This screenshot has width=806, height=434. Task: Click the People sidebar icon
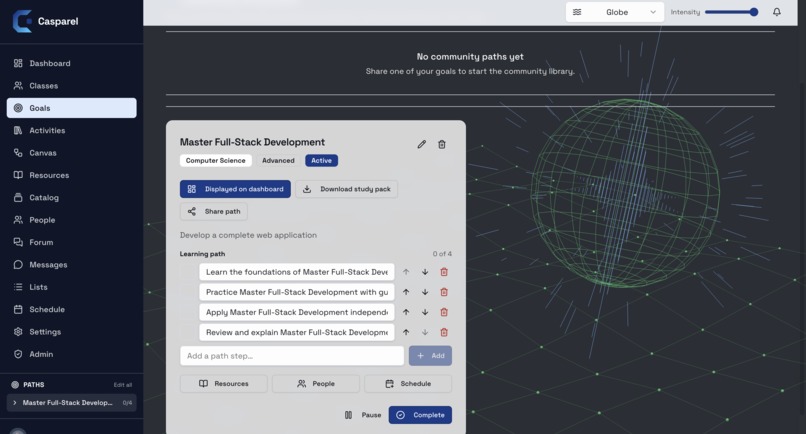pos(18,220)
